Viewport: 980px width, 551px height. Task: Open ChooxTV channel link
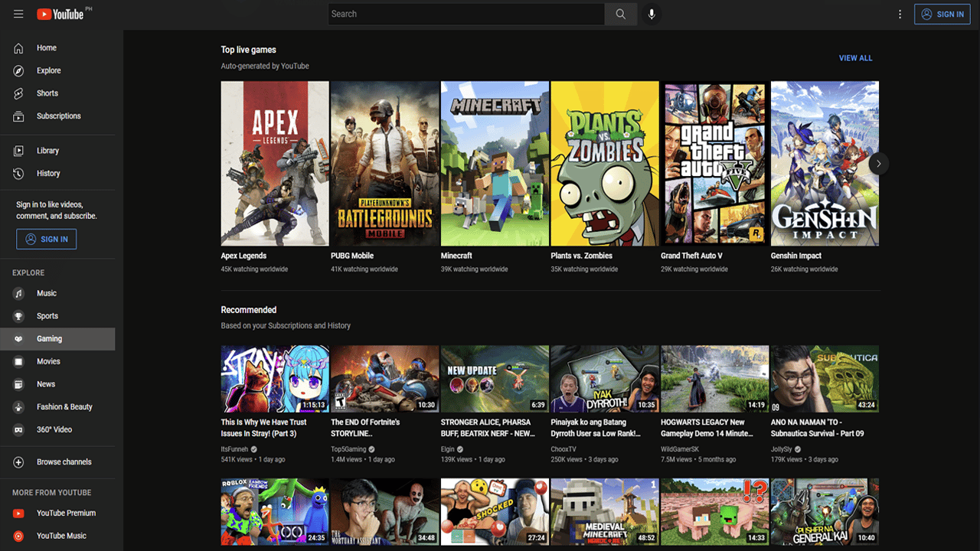[563, 449]
